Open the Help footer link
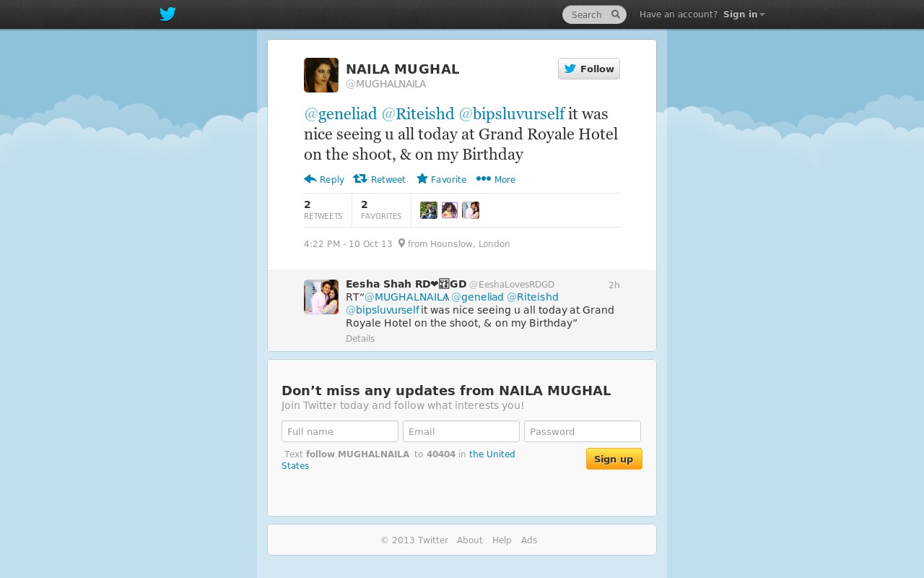The width and height of the screenshot is (924, 578). [x=502, y=540]
